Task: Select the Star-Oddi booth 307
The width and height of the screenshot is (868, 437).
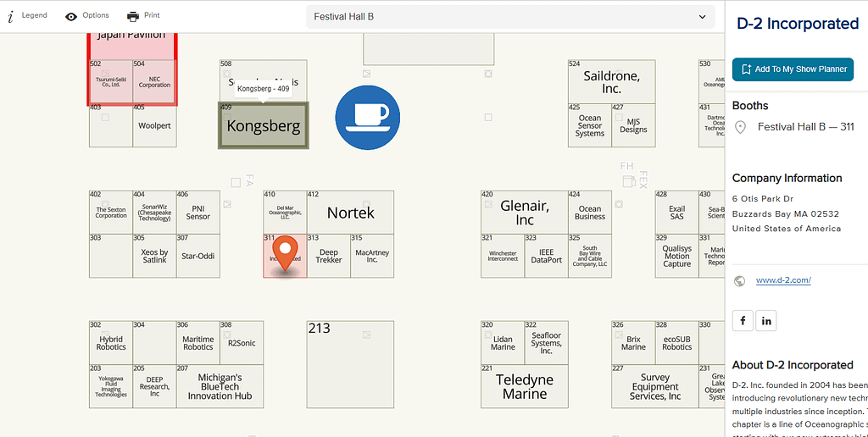Action: click(x=198, y=256)
